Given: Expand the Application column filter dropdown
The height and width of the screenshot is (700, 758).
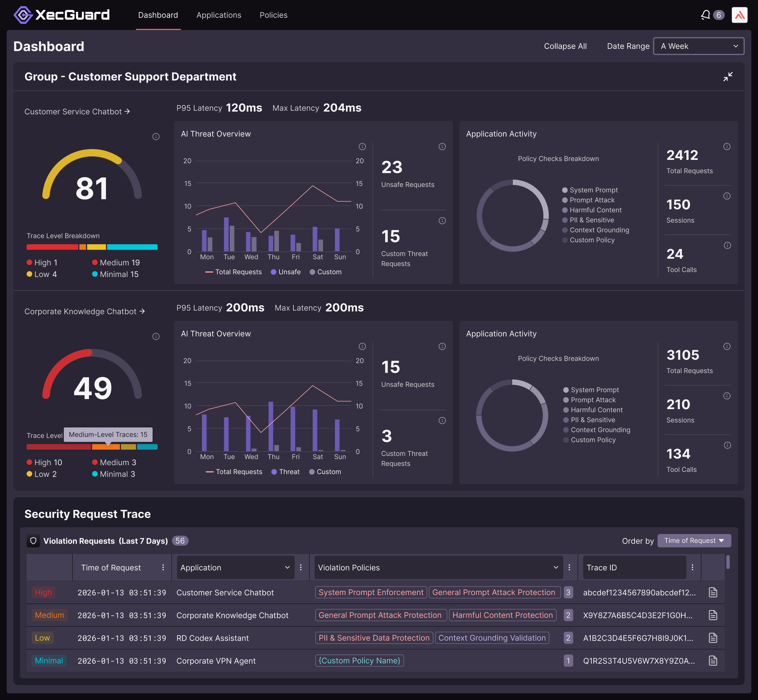Looking at the screenshot, I should click(287, 567).
